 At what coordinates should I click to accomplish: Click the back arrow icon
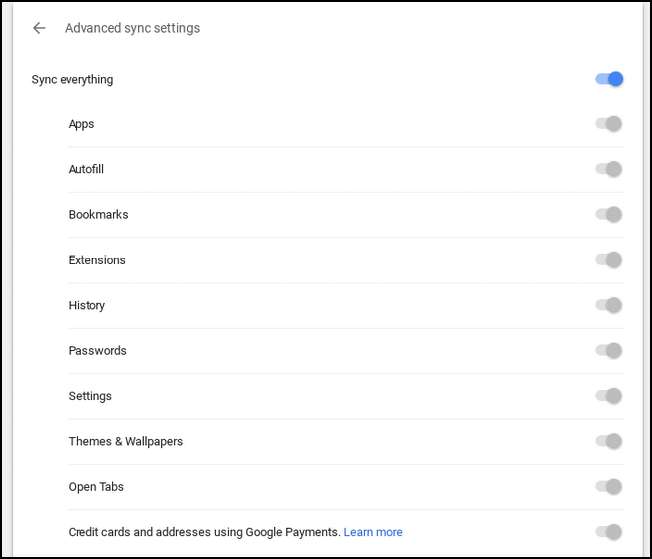pyautogui.click(x=39, y=28)
